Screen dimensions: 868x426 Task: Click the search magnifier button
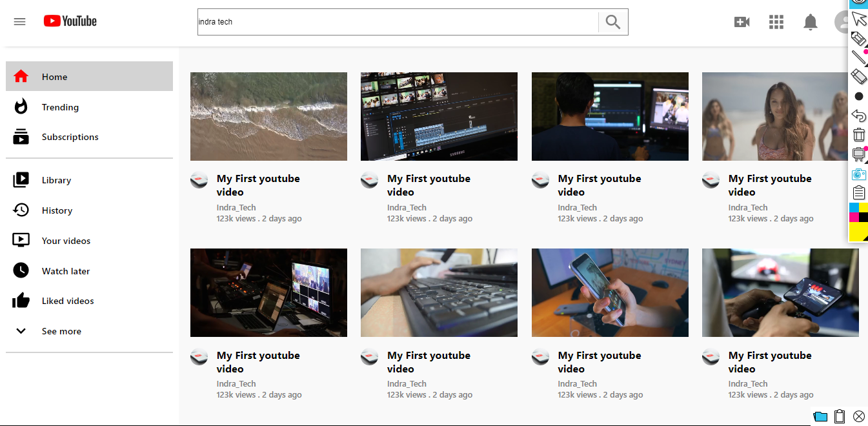coord(613,22)
